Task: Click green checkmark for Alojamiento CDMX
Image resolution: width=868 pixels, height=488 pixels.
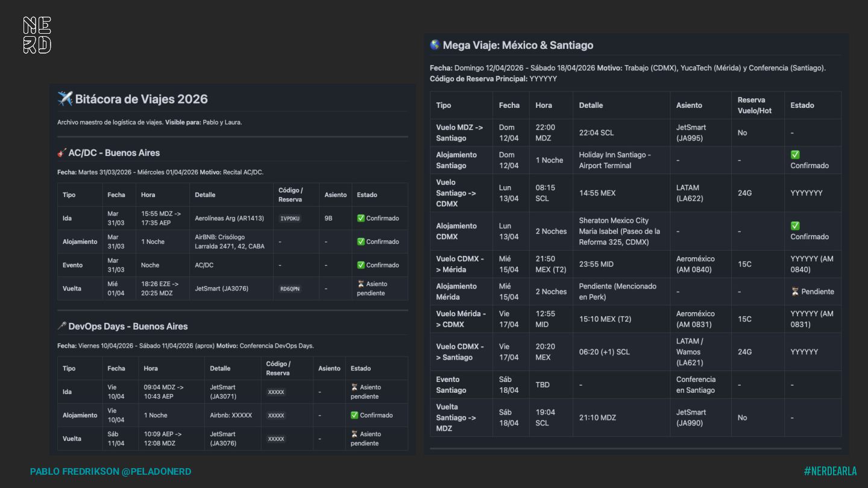Action: (x=795, y=226)
